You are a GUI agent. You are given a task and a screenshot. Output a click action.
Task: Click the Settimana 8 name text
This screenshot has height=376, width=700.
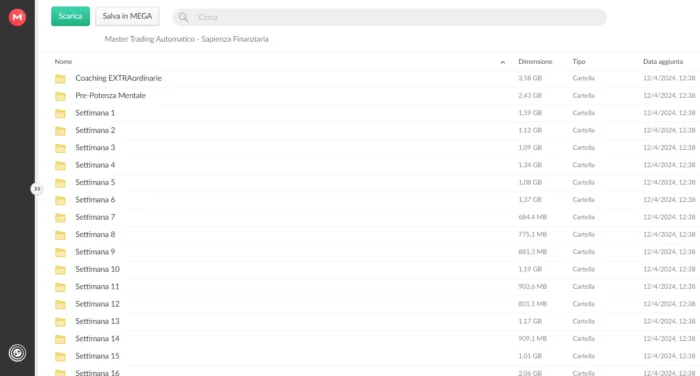click(95, 234)
